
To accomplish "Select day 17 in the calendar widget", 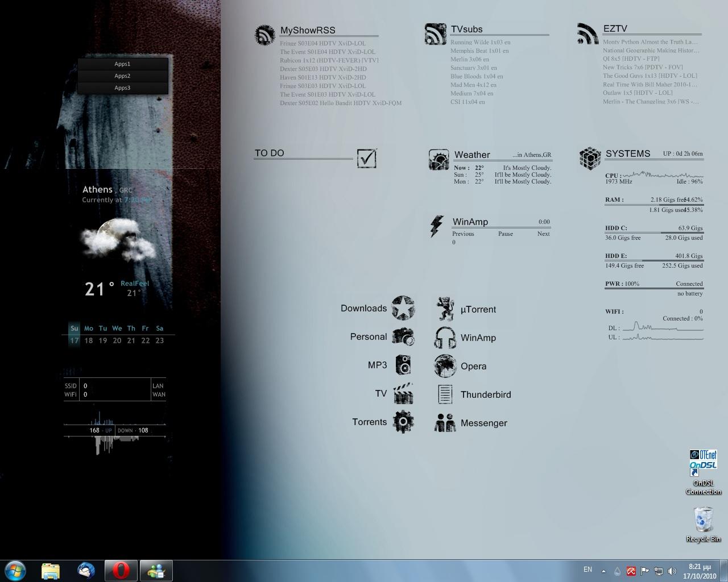I will (x=74, y=340).
